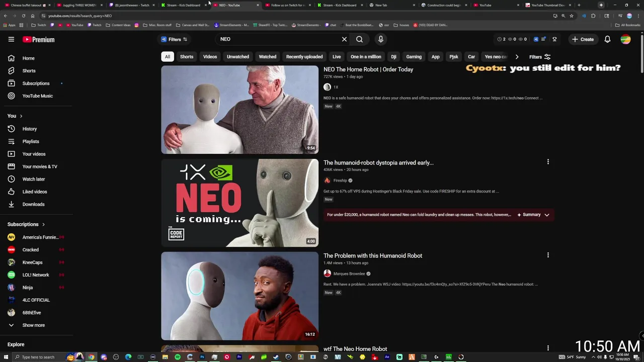Run search with magnifier button
The width and height of the screenshot is (644, 362).
(x=359, y=39)
